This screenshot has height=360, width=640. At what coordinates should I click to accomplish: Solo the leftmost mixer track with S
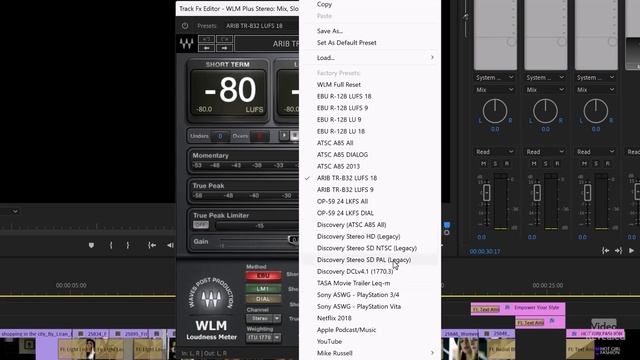tap(495, 163)
